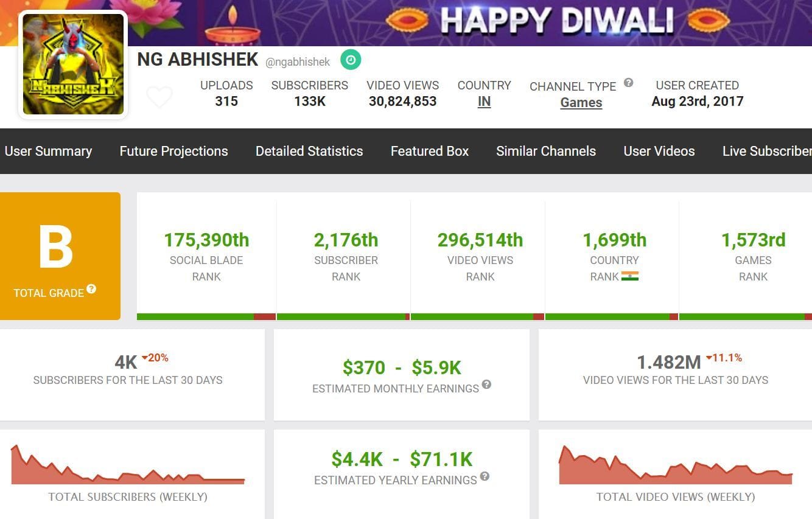
Task: Open the Similar Channels tab
Action: point(545,151)
